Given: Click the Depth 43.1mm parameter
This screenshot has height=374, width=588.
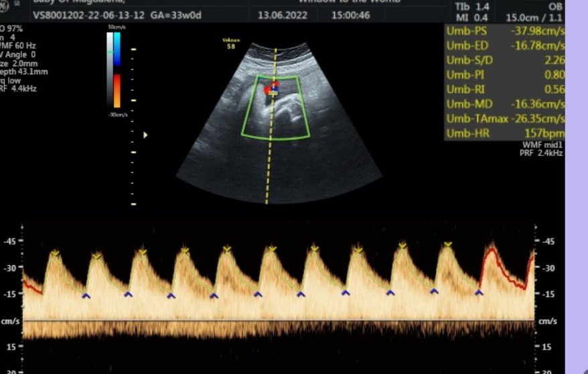Looking at the screenshot, I should pos(24,72).
